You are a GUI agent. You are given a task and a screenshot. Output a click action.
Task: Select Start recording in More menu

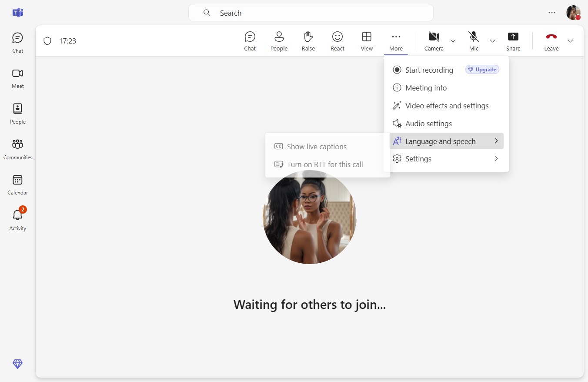[446, 70]
